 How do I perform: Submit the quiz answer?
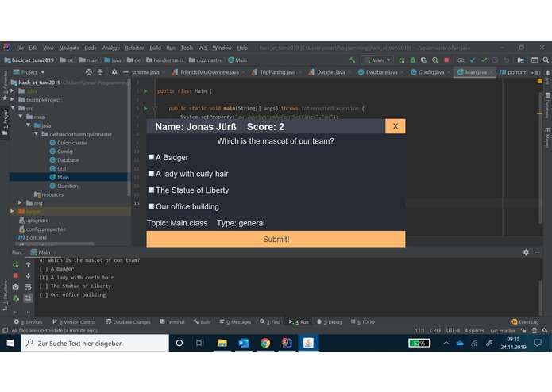pos(276,239)
